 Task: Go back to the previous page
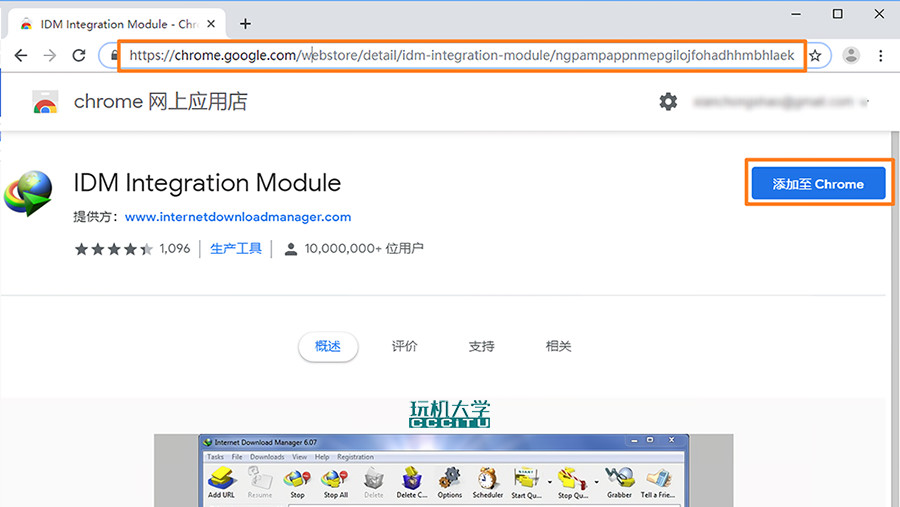(x=21, y=56)
